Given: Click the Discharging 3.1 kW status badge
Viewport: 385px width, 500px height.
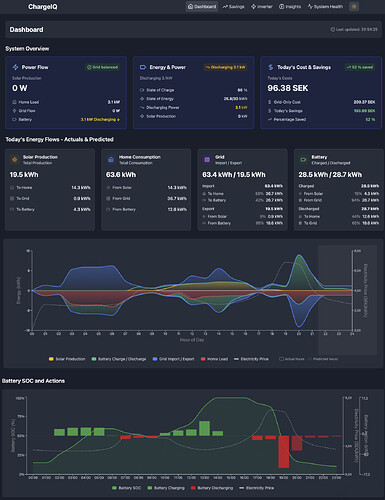Looking at the screenshot, I should [x=225, y=67].
